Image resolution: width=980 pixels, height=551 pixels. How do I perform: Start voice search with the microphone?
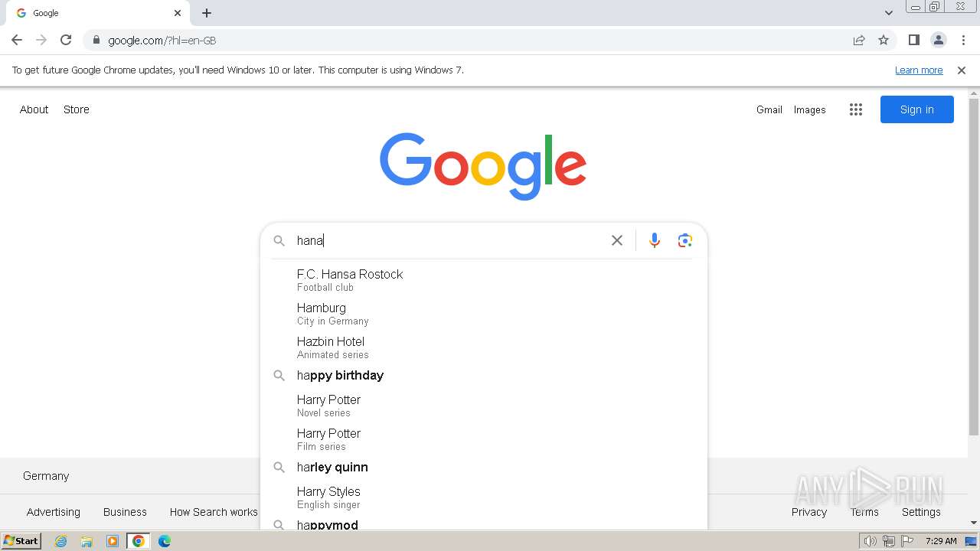[655, 240]
